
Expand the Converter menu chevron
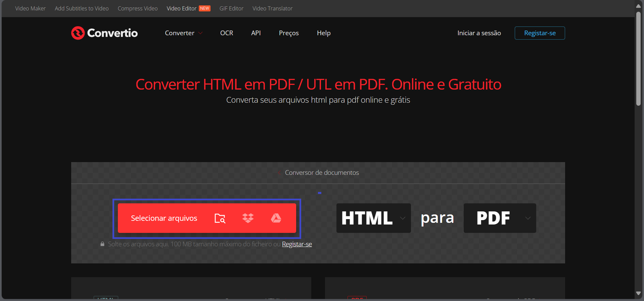click(x=200, y=33)
